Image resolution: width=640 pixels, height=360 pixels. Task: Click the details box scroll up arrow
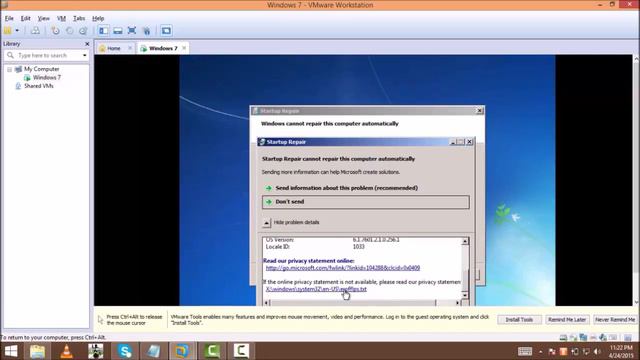(x=464, y=242)
